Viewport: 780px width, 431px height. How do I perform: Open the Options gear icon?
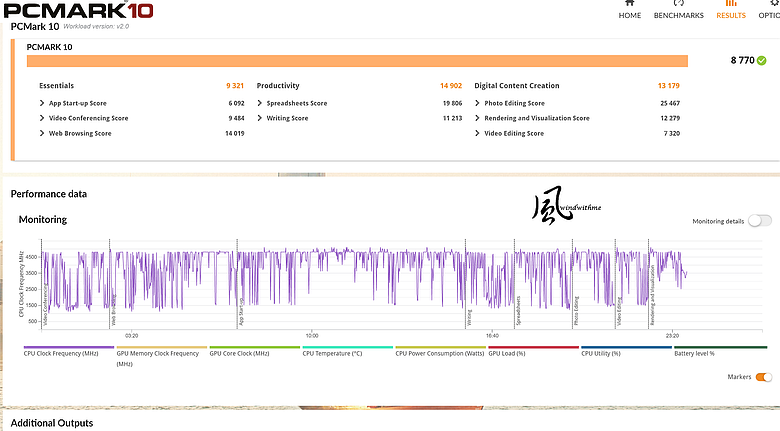coord(774,2)
